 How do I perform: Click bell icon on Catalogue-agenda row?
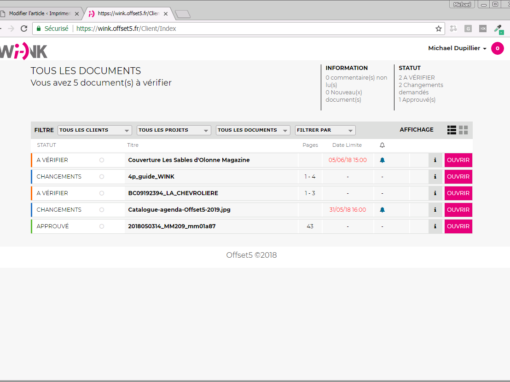(x=382, y=210)
